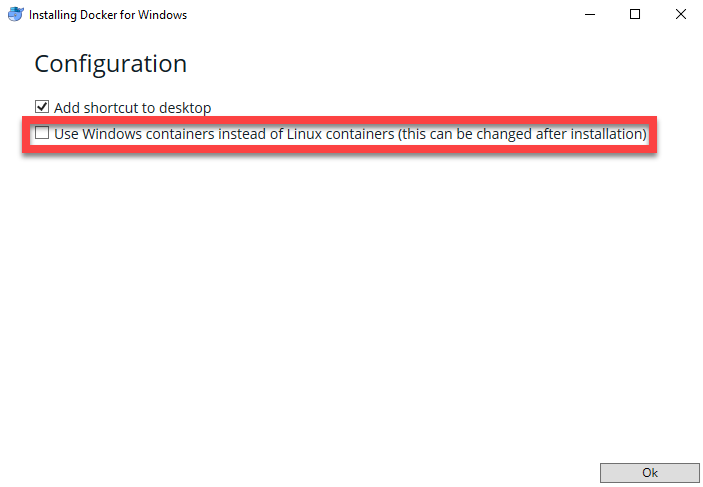Click the word 'Windows' in the window title
Viewport: 703px width, 487px height.
(162, 15)
